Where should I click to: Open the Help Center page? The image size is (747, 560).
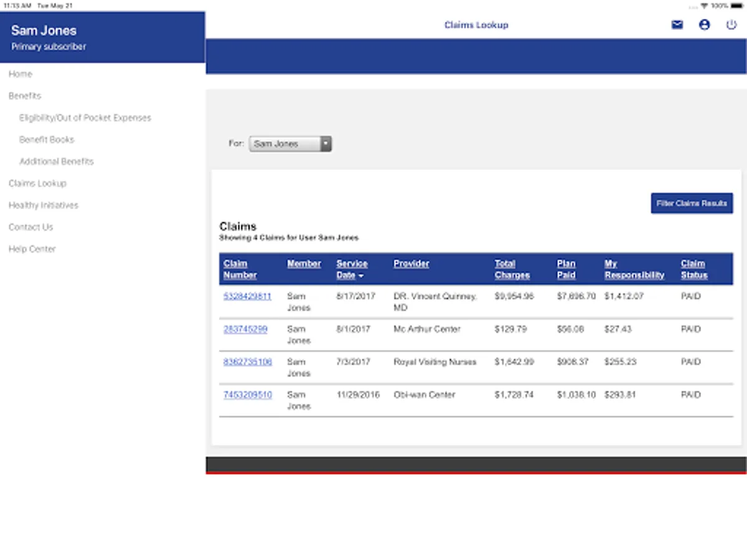(x=32, y=249)
